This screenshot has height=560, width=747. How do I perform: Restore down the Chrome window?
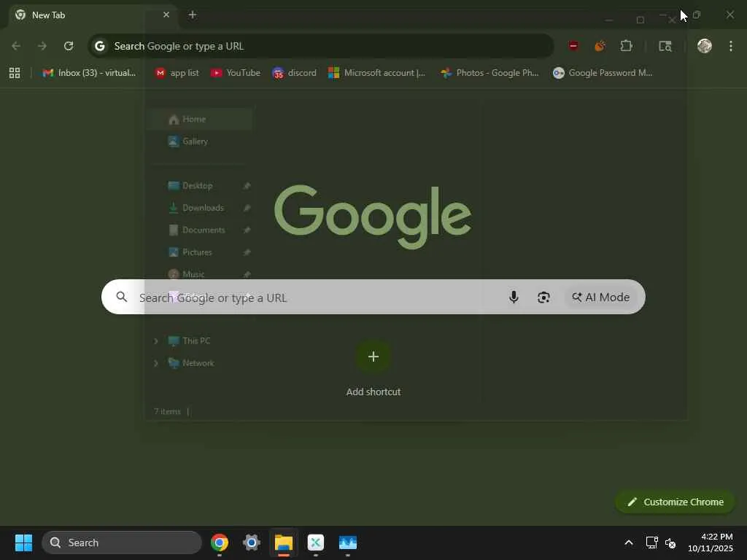point(697,15)
